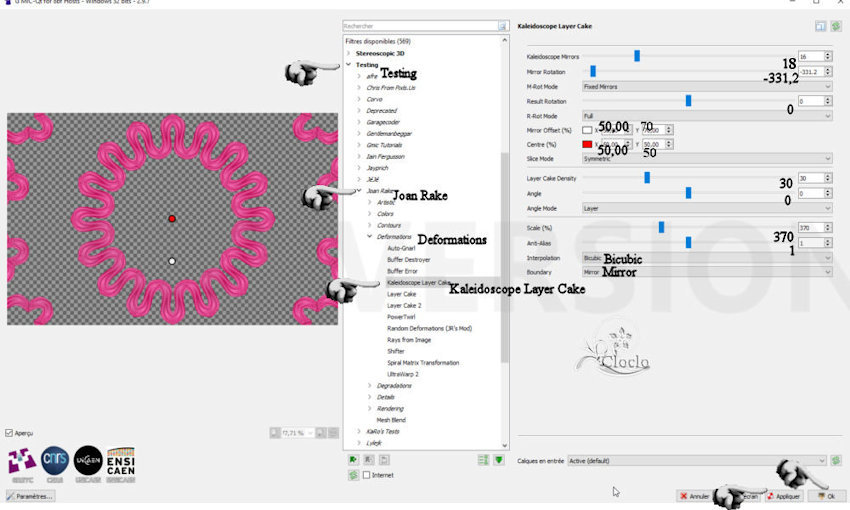
Task: Click the Annuler button
Action: (695, 495)
